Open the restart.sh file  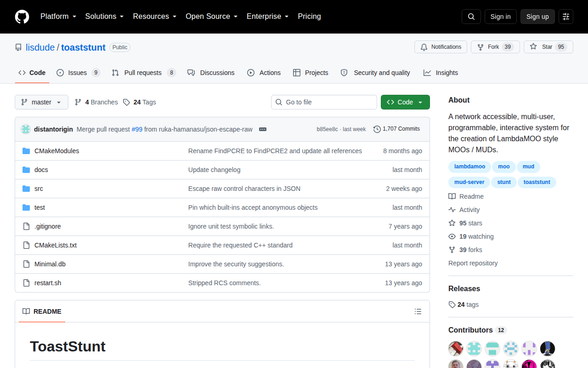(48, 283)
